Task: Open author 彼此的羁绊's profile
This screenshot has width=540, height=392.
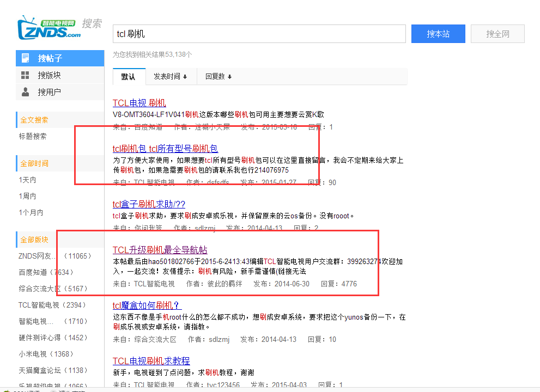Action: coord(225,284)
